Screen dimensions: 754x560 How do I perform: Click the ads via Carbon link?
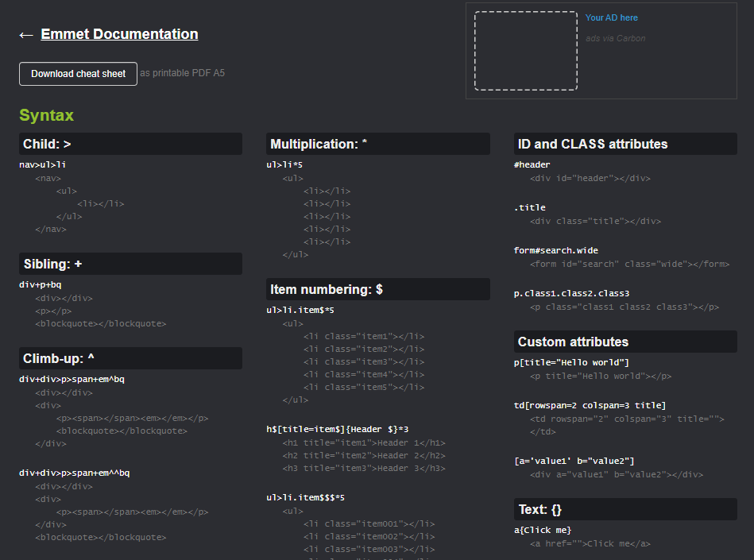pyautogui.click(x=616, y=38)
